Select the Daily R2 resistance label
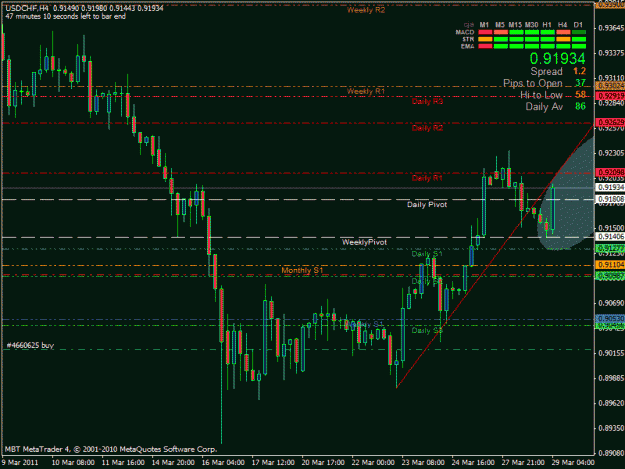The image size is (625, 469). tap(427, 128)
